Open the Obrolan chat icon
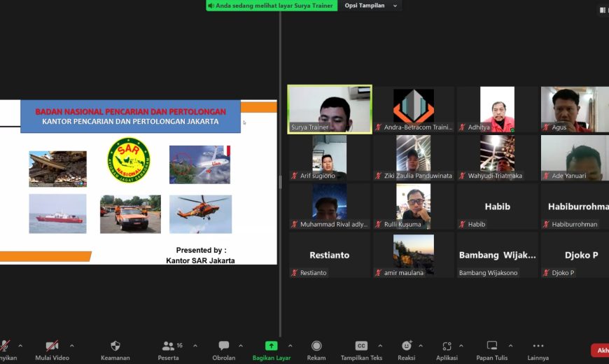This screenshot has height=364, width=609. (224, 346)
